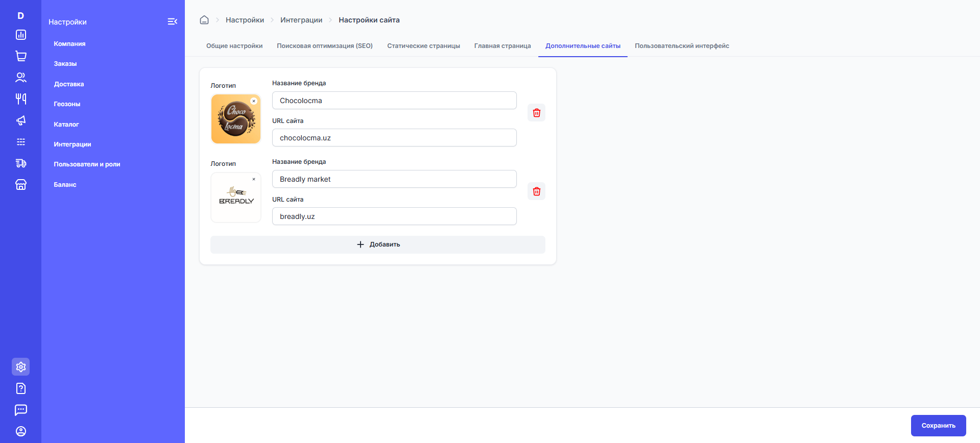
Task: Click the Добавить button to add site
Action: pyautogui.click(x=378, y=244)
